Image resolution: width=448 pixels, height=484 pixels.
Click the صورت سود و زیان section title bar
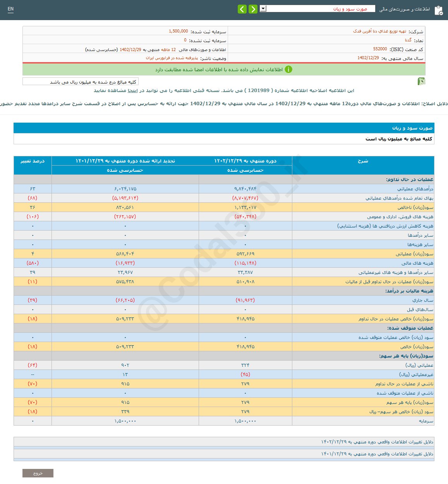click(x=224, y=128)
